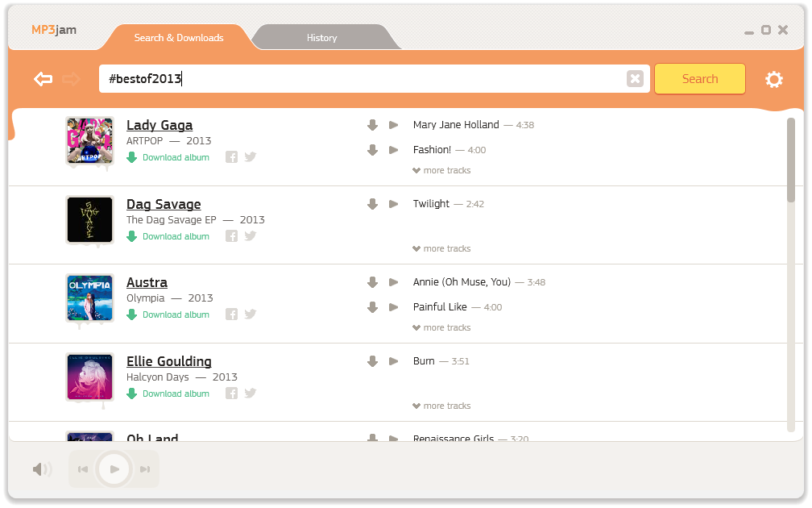Viewport: 812px width, 508px height.
Task: Switch to the Search & Downloads tab
Action: (179, 38)
